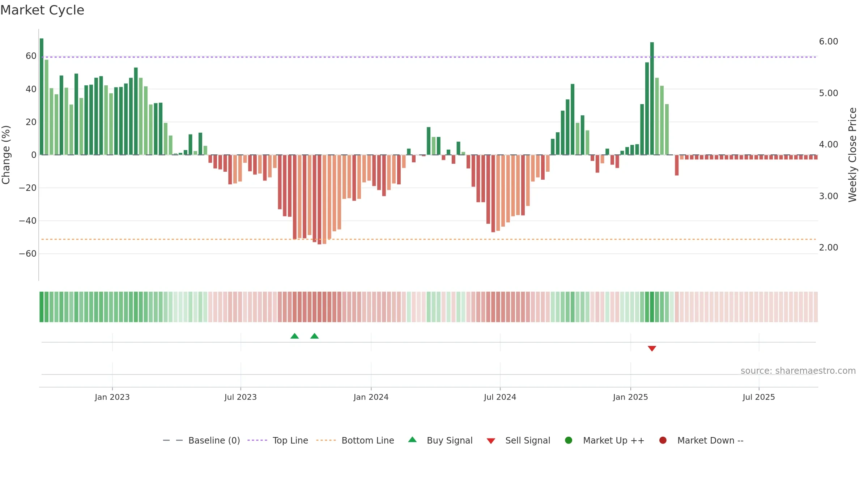Click the Jul 2024 axis label
The width and height of the screenshot is (868, 488).
(x=500, y=397)
